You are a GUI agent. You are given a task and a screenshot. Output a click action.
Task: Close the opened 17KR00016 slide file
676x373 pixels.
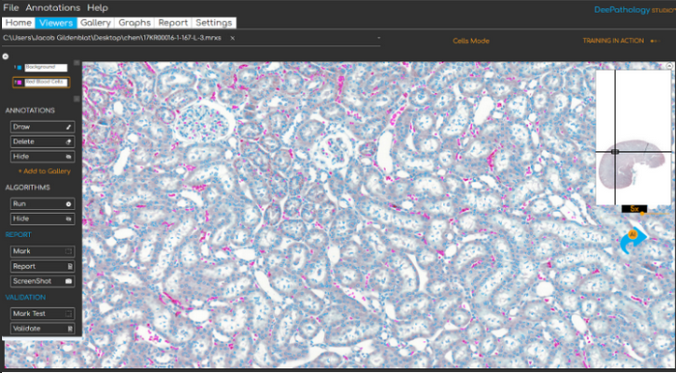point(232,38)
